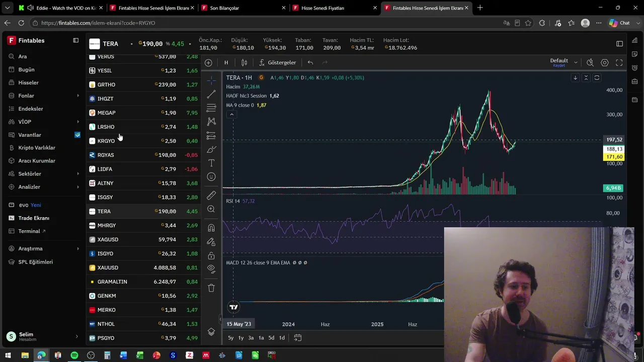Select the 5y date range
Viewport: 644px width, 362px height.
click(230, 337)
